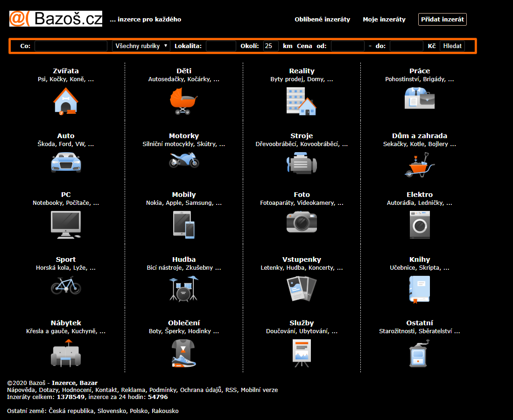Click the Přidat inzerát button
Screen dimensions: 513x420
tap(443, 19)
